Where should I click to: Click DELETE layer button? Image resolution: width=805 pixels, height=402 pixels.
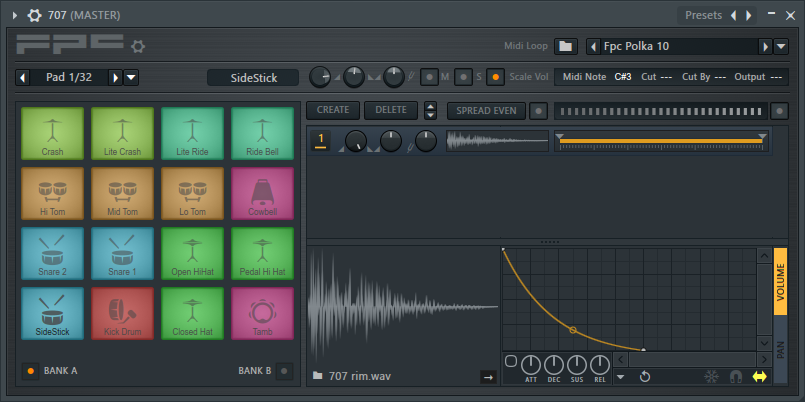click(x=391, y=110)
